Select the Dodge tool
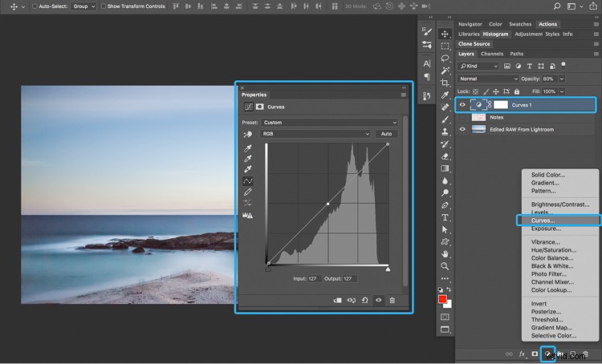 (x=445, y=193)
